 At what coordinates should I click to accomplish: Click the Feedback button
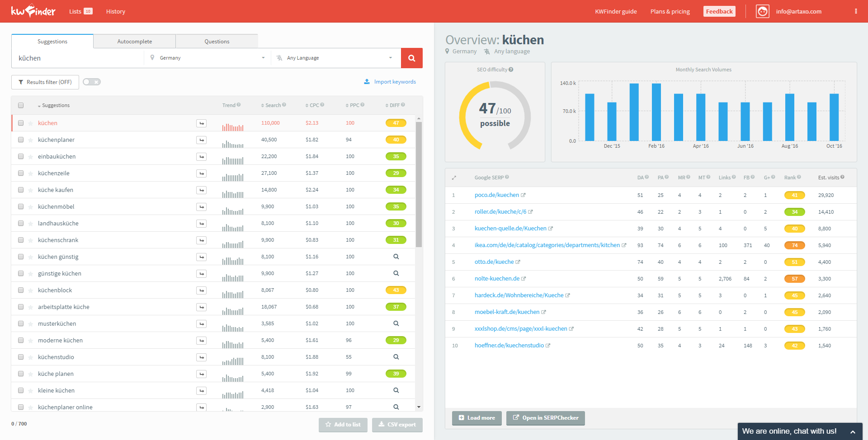tap(719, 11)
